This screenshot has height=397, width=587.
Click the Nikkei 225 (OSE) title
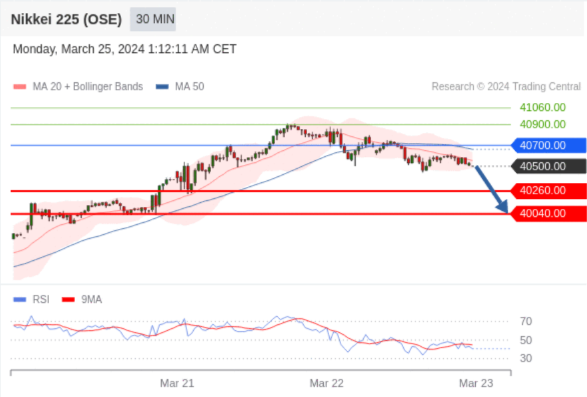[x=66, y=19]
